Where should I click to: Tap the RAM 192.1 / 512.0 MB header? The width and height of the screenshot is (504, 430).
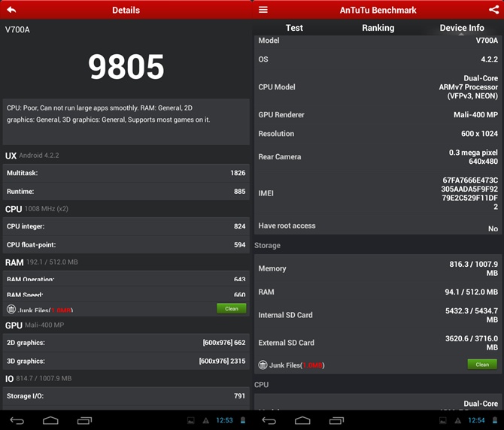[x=41, y=262]
